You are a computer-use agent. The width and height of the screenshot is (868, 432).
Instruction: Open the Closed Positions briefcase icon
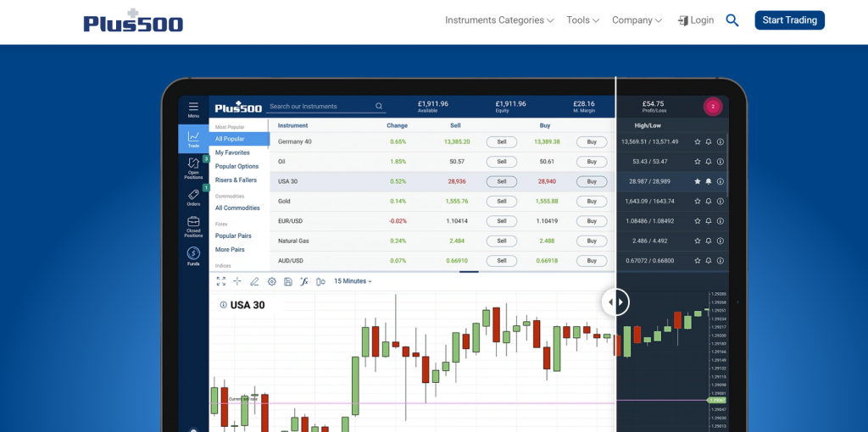click(x=193, y=221)
